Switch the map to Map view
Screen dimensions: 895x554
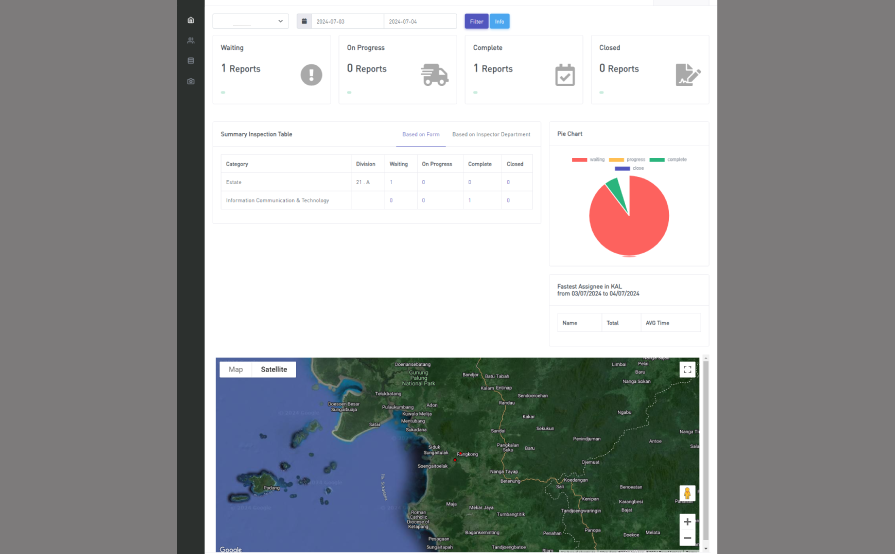point(236,369)
